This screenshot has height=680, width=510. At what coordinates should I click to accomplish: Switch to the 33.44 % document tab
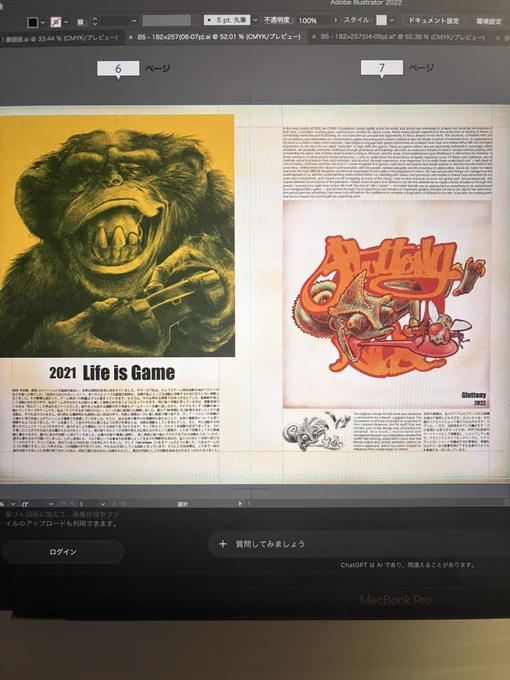[x=60, y=38]
